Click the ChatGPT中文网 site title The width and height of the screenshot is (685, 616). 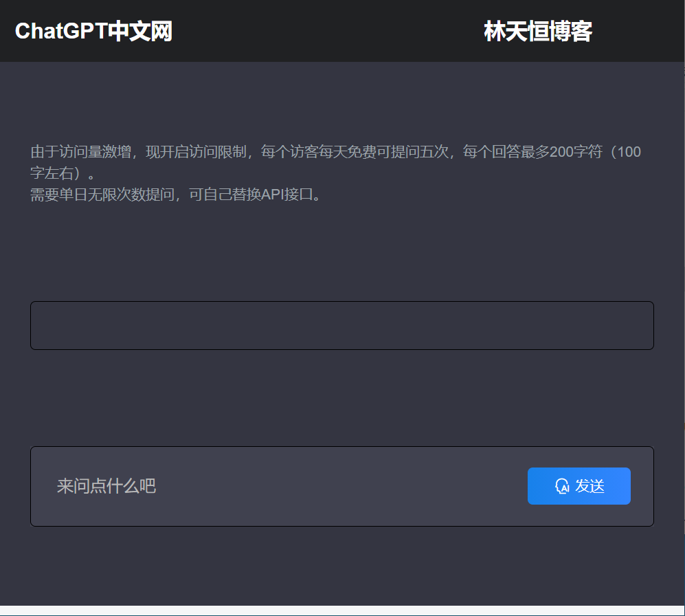coord(93,32)
